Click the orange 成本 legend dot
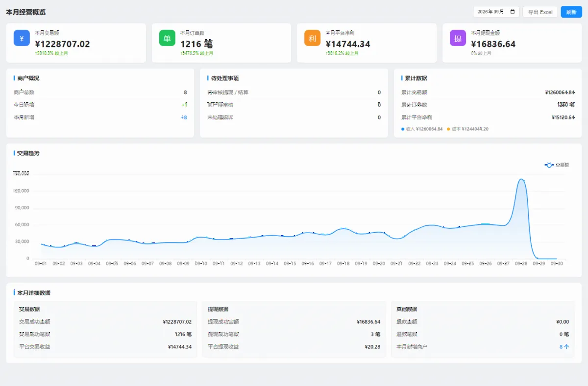The width and height of the screenshot is (588, 386). click(448, 129)
